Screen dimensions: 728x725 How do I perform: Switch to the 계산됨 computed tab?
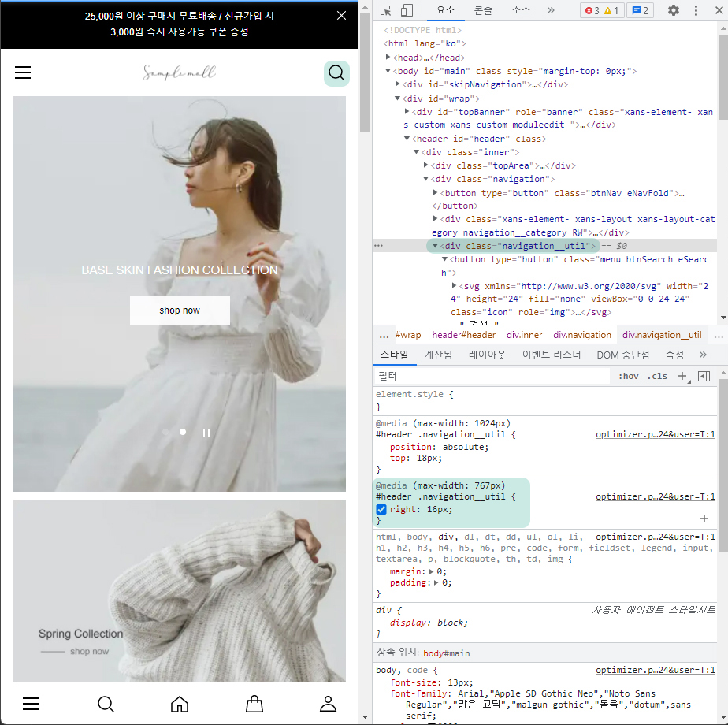(x=438, y=355)
